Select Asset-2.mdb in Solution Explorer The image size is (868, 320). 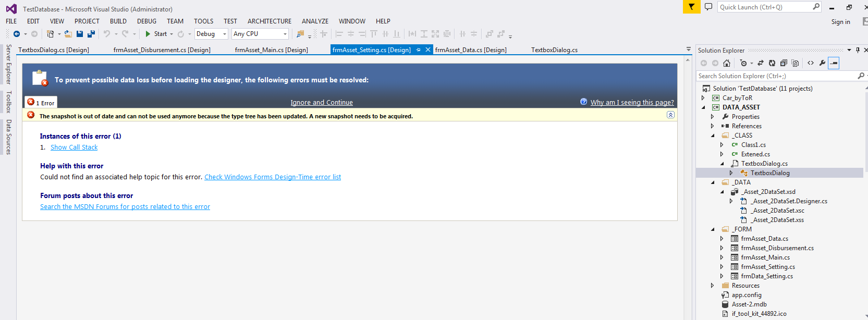pyautogui.click(x=749, y=304)
